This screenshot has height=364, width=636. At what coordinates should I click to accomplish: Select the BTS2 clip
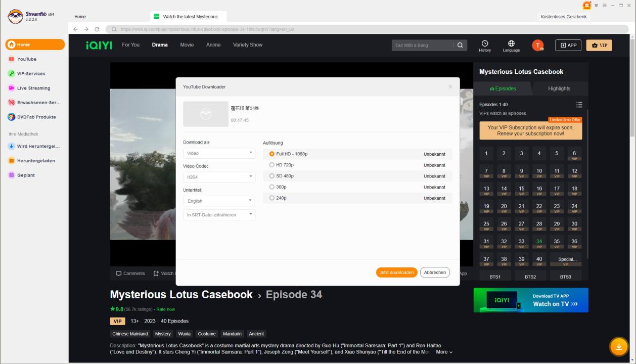click(x=530, y=277)
